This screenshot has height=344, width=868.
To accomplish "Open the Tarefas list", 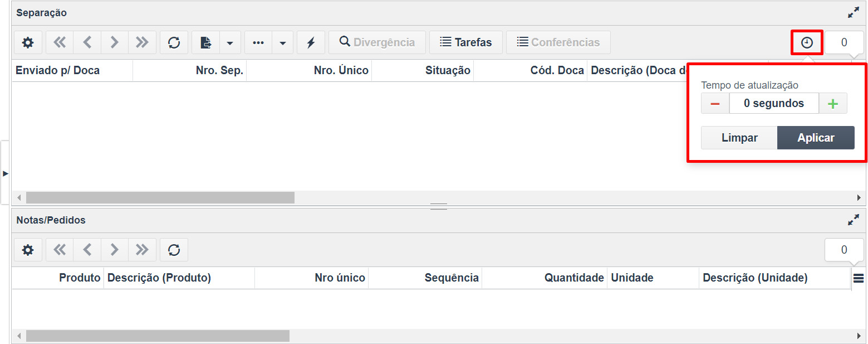I will (466, 42).
